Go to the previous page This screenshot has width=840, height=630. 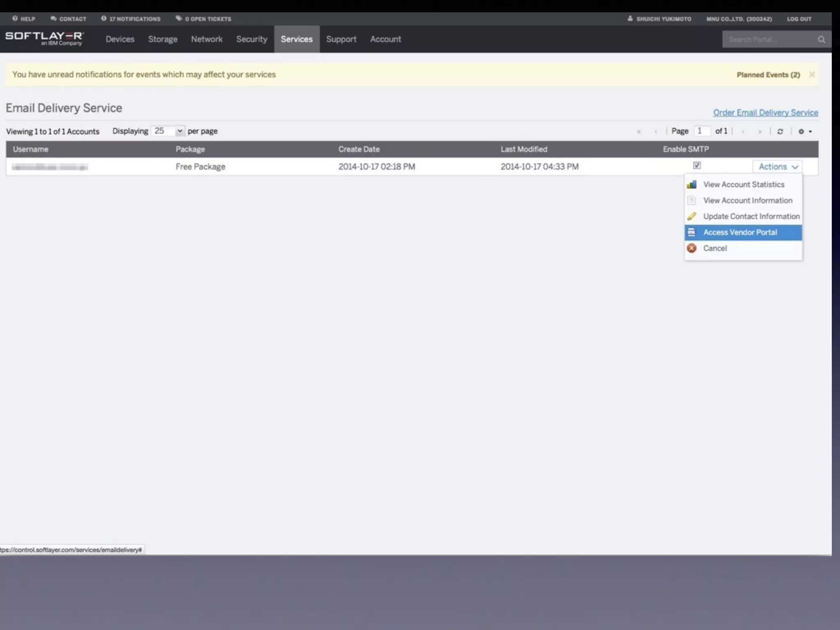[656, 132]
